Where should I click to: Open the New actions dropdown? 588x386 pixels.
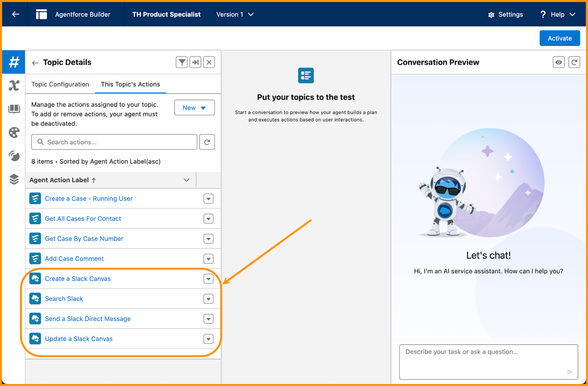[194, 108]
